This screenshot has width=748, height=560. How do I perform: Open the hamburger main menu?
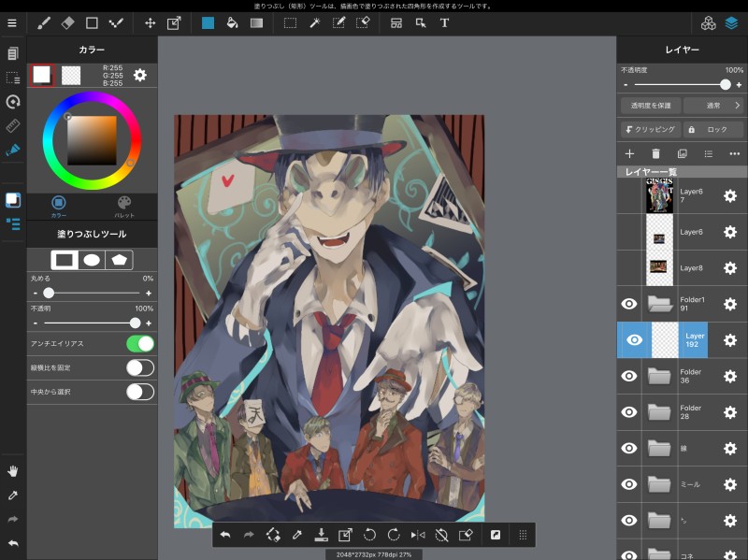tap(12, 22)
